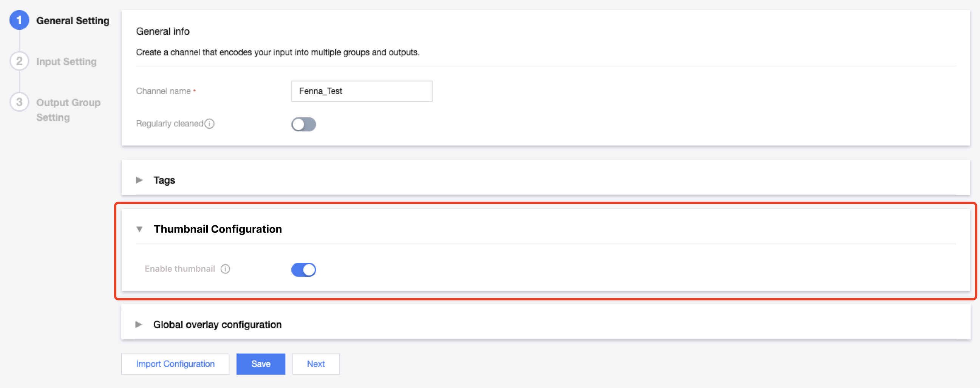Viewport: 980px width, 388px height.
Task: Toggle the Regularly cleaned switch
Action: tap(303, 124)
